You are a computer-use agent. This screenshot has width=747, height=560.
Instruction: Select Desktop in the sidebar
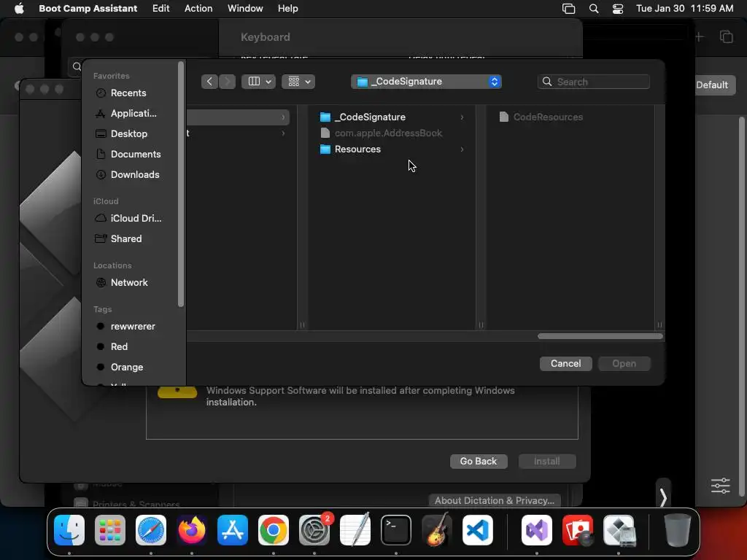tap(128, 134)
